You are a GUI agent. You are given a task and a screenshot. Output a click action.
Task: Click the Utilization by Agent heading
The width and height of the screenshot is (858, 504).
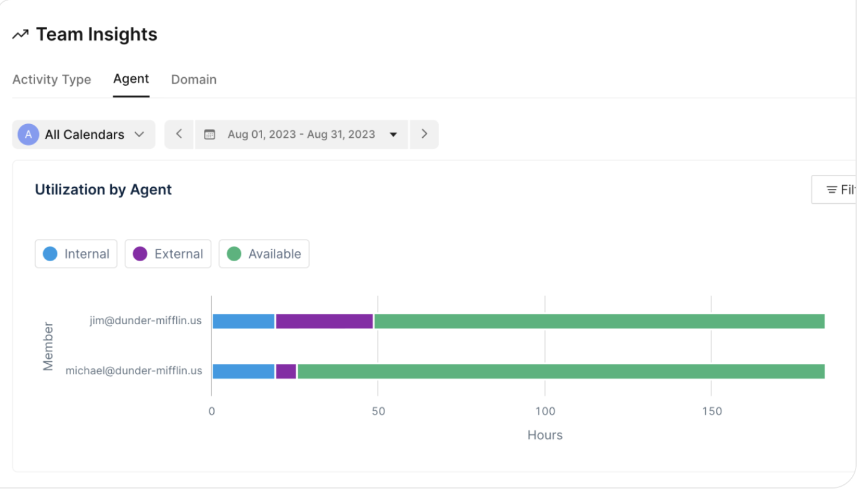pos(103,189)
